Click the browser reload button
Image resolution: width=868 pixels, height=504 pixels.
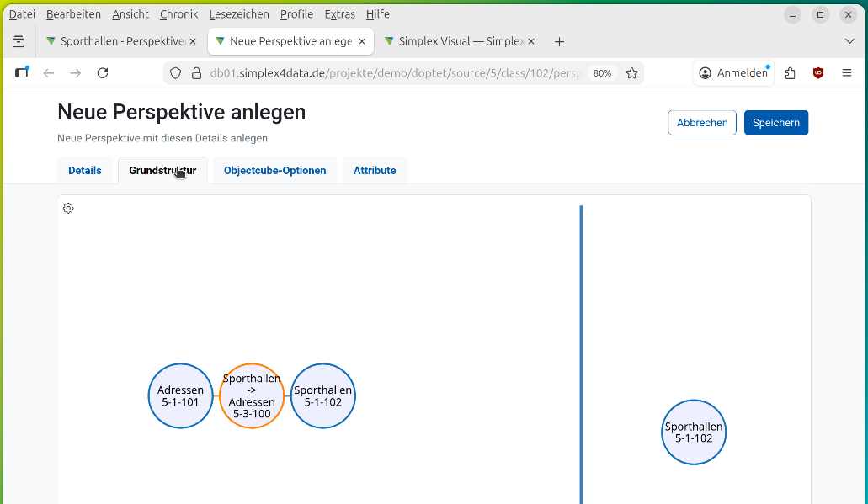point(103,73)
